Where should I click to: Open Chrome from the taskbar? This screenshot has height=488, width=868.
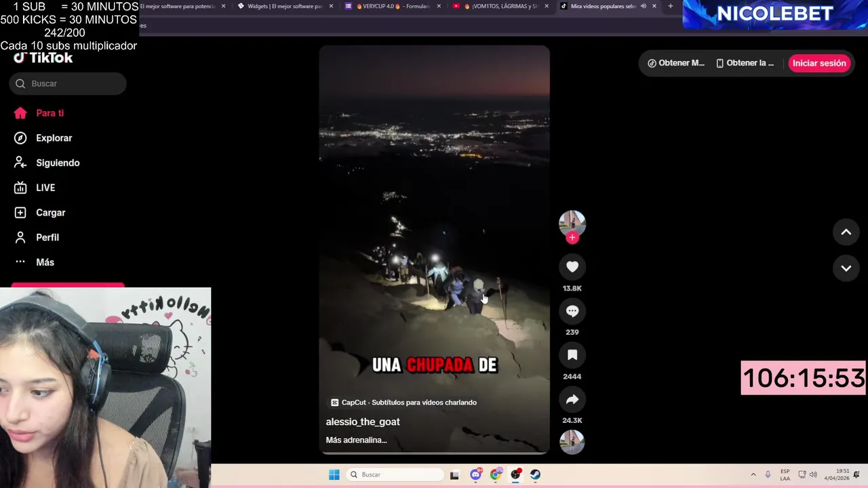tap(496, 474)
